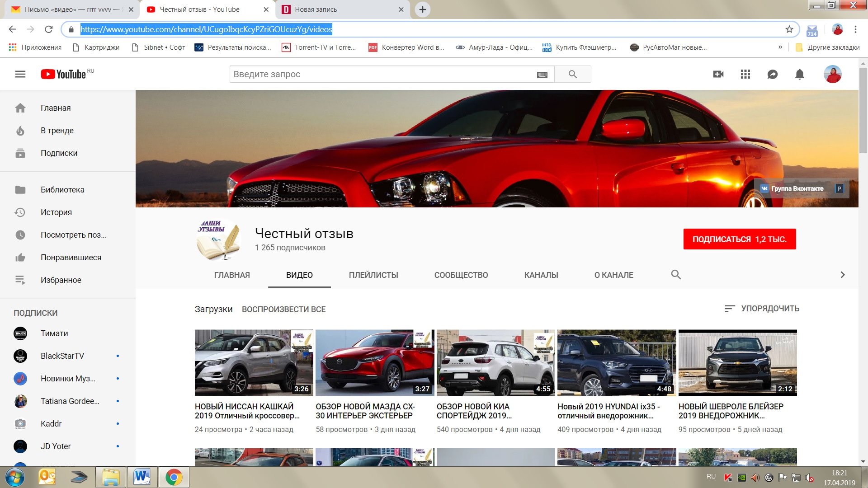The height and width of the screenshot is (488, 868).
Task: Open Библиотека in the sidebar
Action: tap(68, 190)
